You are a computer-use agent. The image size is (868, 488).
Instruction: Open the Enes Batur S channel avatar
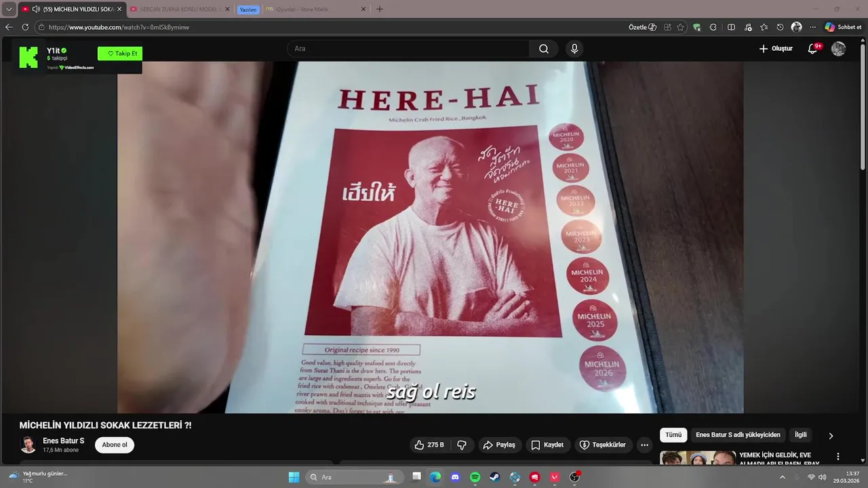28,445
